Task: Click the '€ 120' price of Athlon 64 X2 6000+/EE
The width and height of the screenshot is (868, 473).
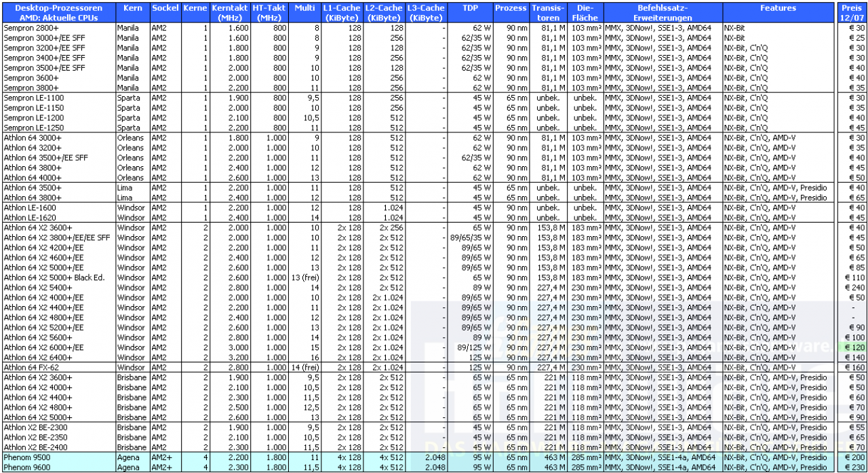Action: (855, 347)
